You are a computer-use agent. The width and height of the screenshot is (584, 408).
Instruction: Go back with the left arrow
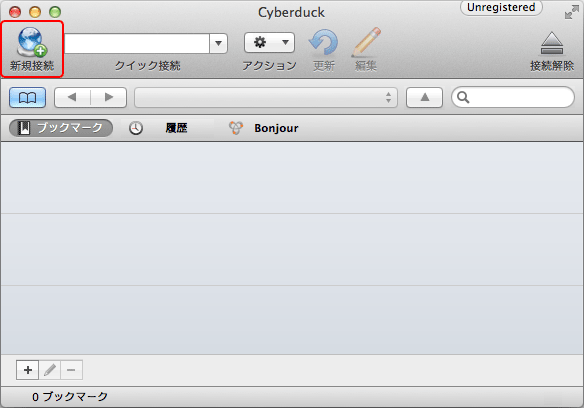[x=72, y=98]
